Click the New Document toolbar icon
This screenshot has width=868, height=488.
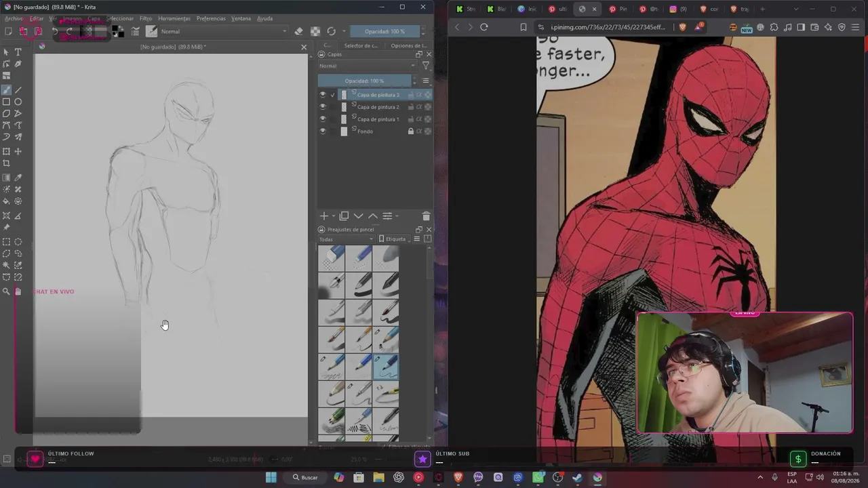(x=8, y=31)
